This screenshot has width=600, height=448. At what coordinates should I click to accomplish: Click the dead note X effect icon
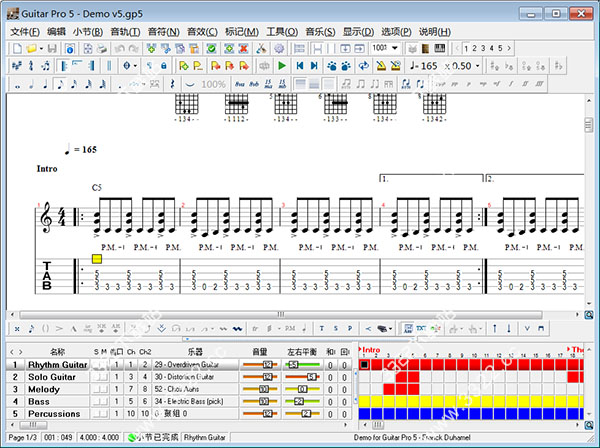tap(17, 328)
